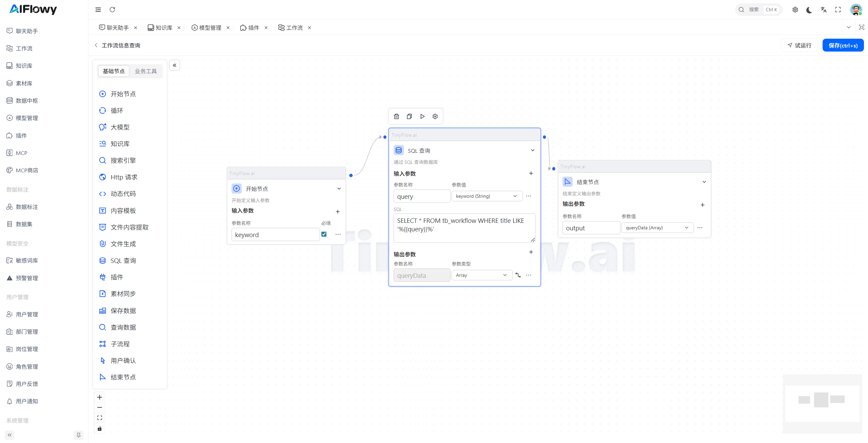
Task: Open the queryData (Array) value dropdown
Action: (657, 228)
